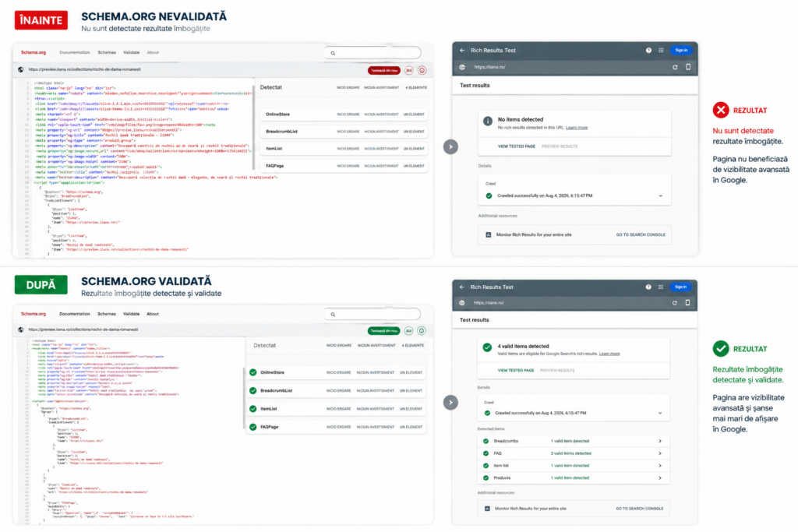Select OnlineStore row in ÎNAINTE Detectat list
This screenshot has width=798, height=532.
(x=344, y=115)
